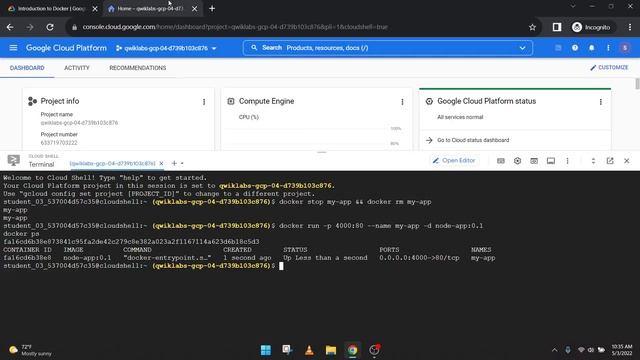Screen dimensions: 640x360
Task: Click the Chrome icon in the taskbar
Action: coord(352,350)
